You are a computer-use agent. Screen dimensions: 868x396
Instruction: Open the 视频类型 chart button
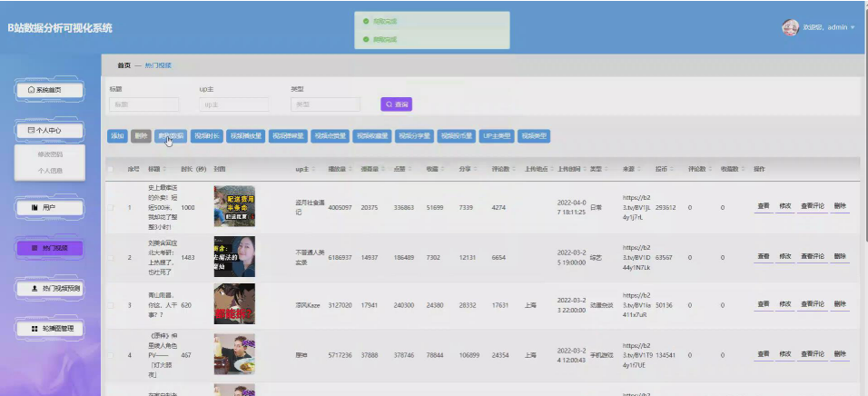pos(534,136)
